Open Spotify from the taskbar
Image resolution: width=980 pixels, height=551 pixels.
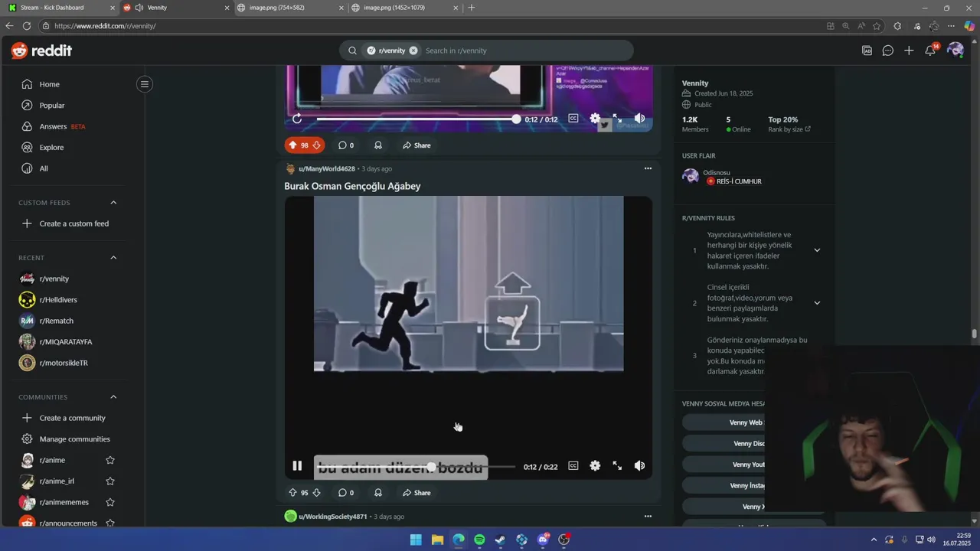tap(479, 540)
